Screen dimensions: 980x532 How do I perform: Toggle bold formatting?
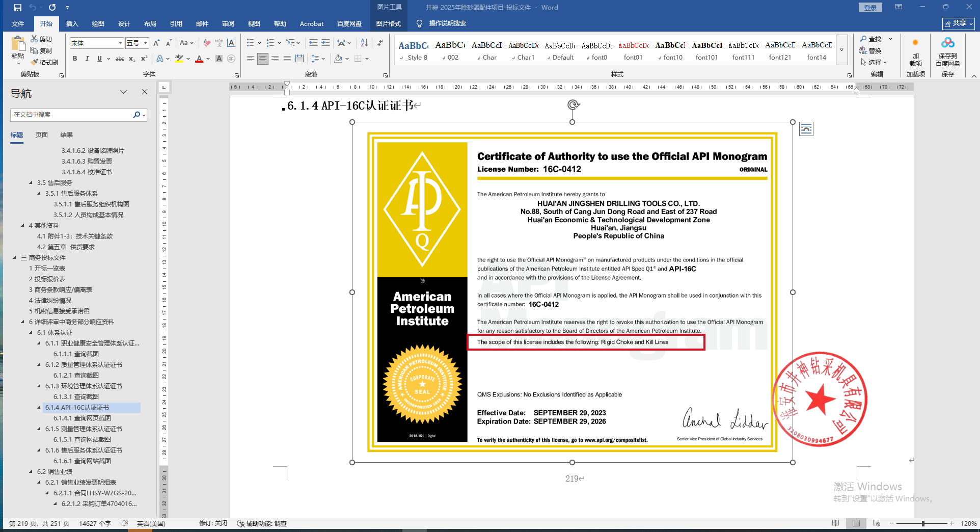(x=75, y=59)
